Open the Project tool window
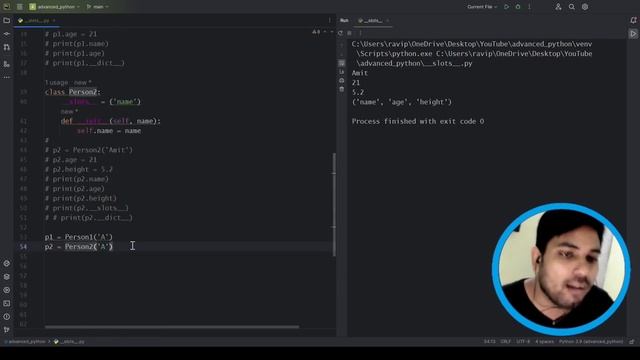 (x=7, y=20)
